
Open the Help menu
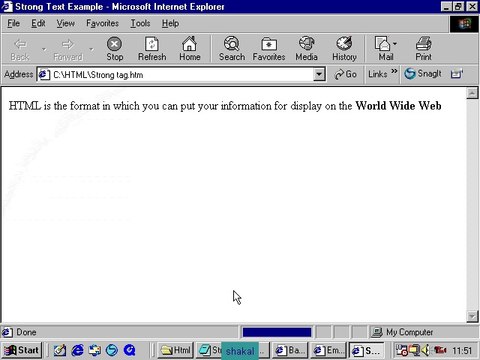pyautogui.click(x=170, y=23)
